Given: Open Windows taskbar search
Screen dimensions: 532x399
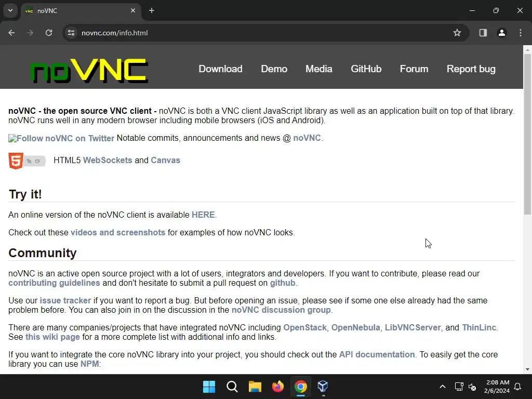Looking at the screenshot, I should [x=232, y=387].
